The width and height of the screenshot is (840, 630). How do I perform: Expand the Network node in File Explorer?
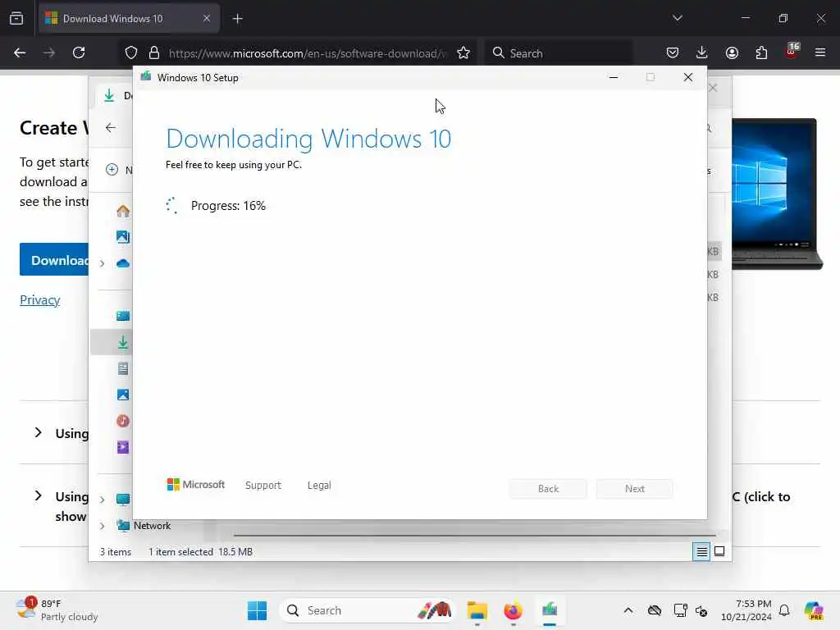[102, 526]
